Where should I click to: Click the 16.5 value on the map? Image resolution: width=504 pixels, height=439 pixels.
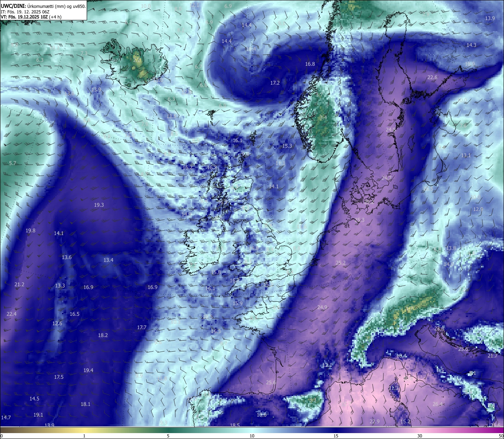pos(74,314)
